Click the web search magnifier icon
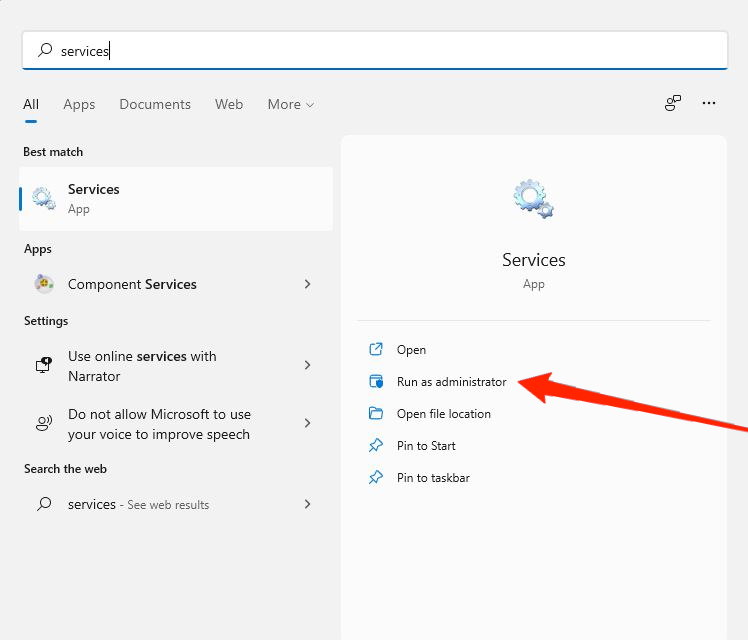This screenshot has height=640, width=748. (x=44, y=504)
